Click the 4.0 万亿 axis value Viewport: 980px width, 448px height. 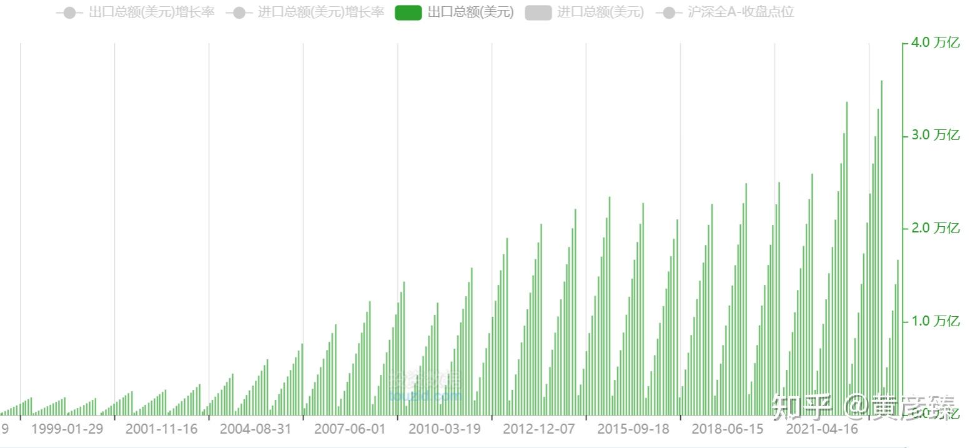pos(935,42)
